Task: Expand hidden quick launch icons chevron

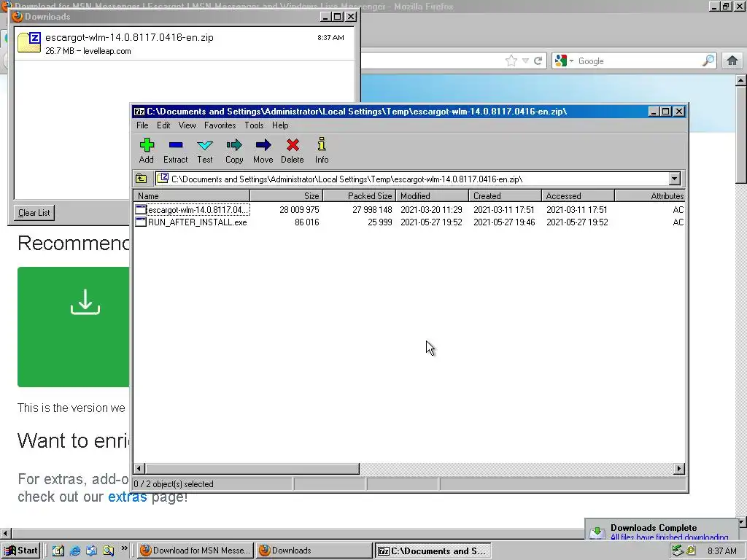Action: 124,548
